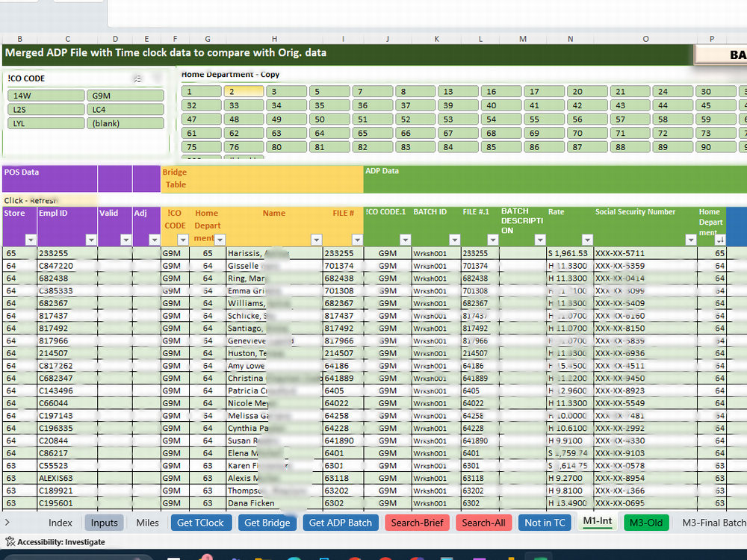The width and height of the screenshot is (747, 560).
Task: Open the filter icon on the Empl ID column
Action: click(x=91, y=240)
